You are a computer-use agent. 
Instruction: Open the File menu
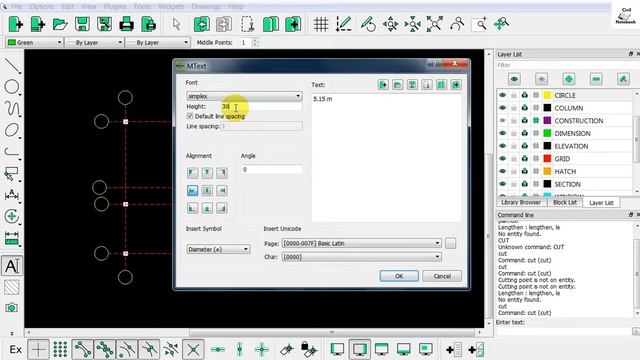(x=16, y=7)
